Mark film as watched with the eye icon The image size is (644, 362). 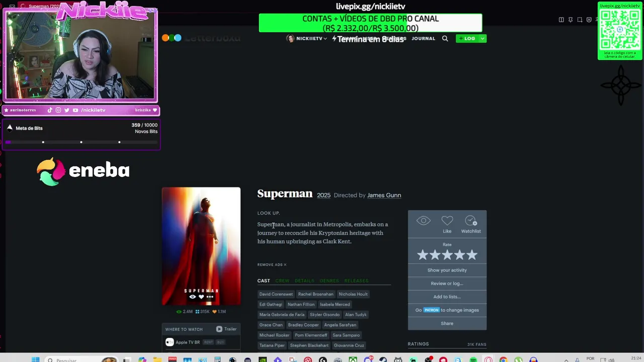tap(423, 221)
